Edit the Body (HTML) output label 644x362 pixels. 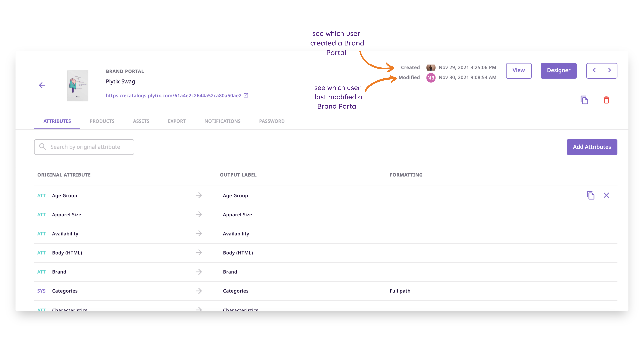(238, 253)
